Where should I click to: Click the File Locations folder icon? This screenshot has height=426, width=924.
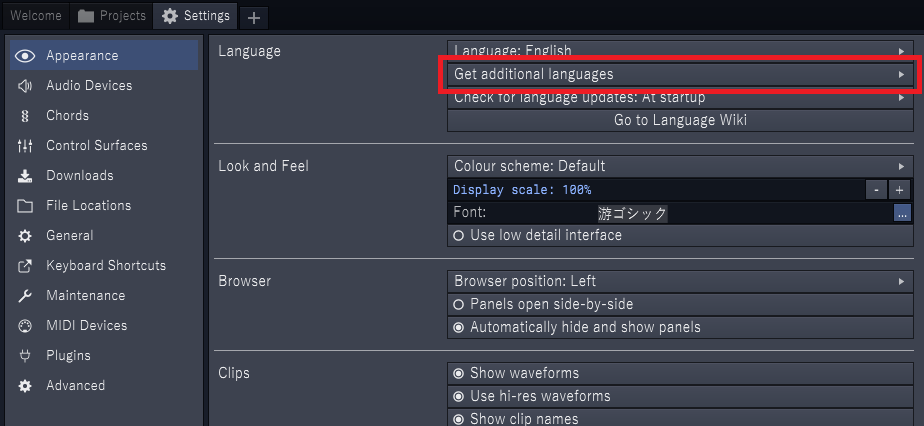(x=25, y=206)
